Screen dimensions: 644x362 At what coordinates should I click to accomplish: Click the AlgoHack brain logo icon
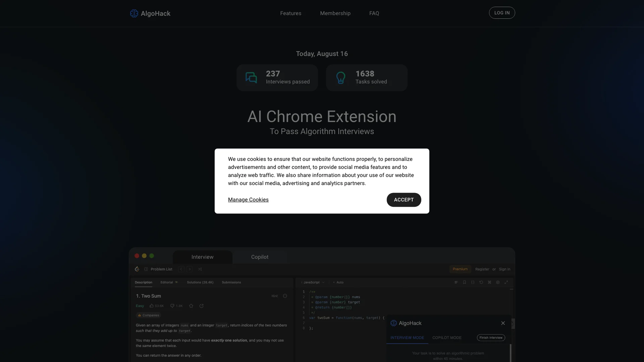coord(134,13)
